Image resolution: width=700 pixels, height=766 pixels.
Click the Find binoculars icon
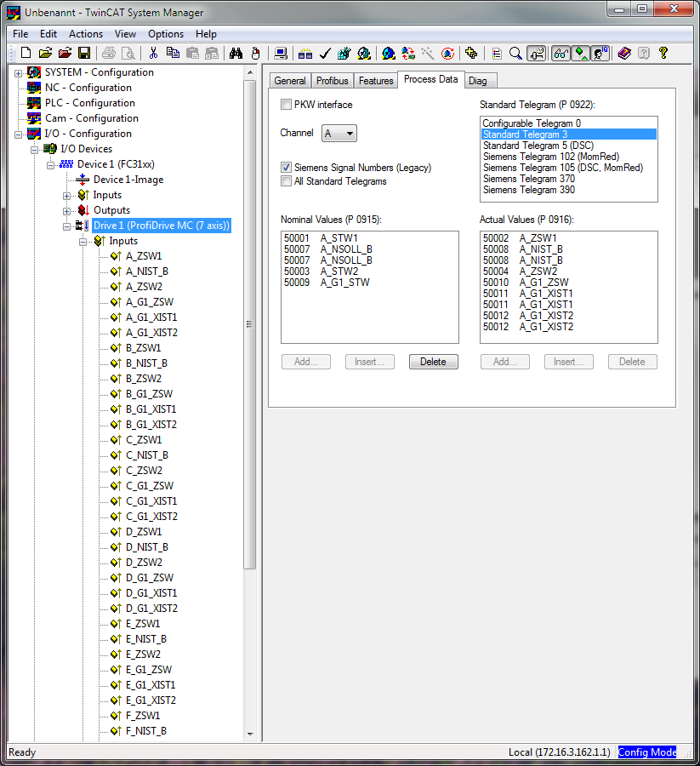(236, 53)
